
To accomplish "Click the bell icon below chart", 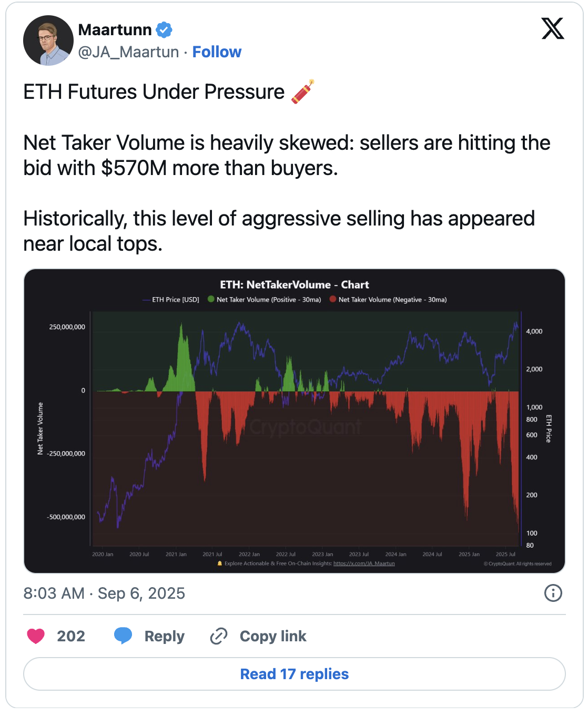I will tap(220, 564).
